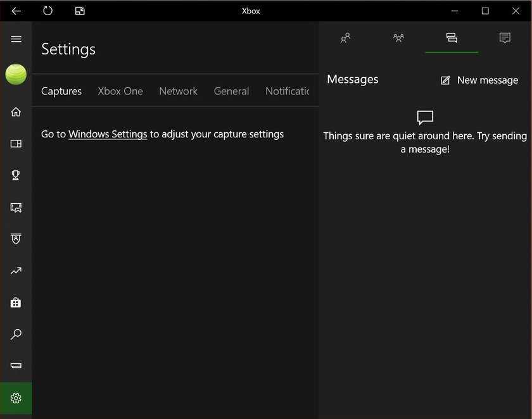Open My games from the sidebar
This screenshot has width=532, height=419.
point(16,144)
